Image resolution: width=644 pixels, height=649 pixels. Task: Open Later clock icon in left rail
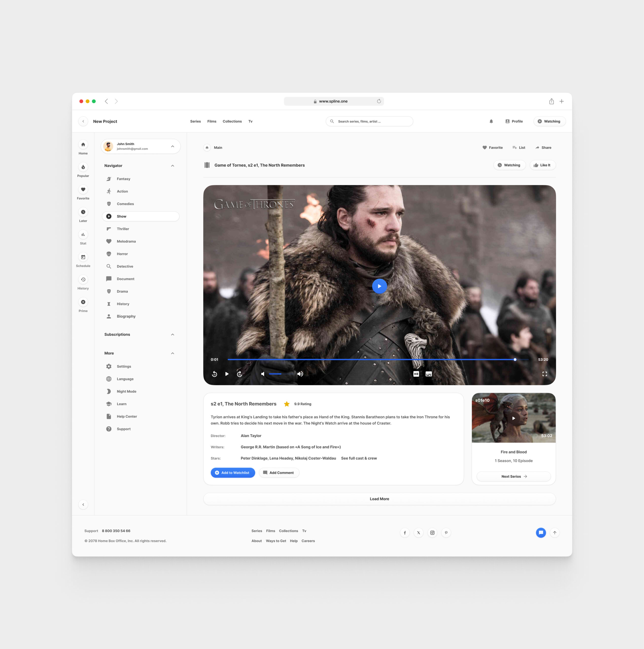pyautogui.click(x=83, y=212)
